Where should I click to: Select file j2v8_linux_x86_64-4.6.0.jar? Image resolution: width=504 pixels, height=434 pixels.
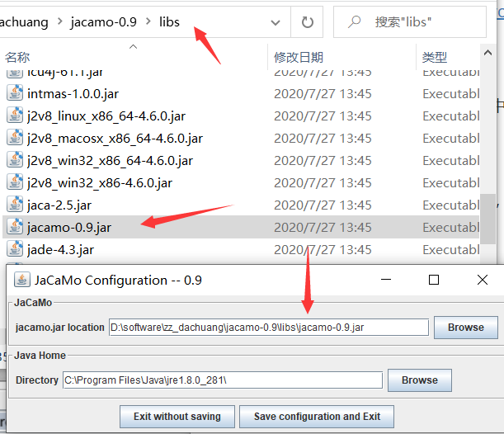[x=106, y=116]
